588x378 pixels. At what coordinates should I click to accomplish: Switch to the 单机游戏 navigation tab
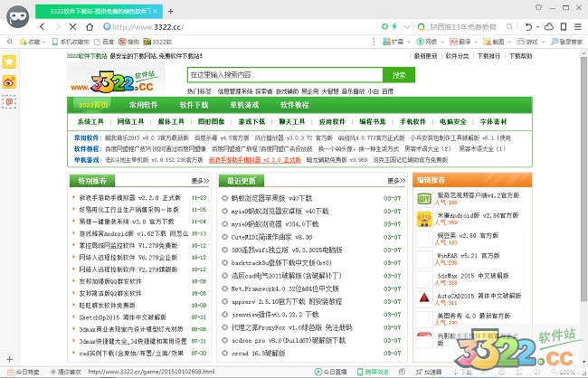coord(244,105)
